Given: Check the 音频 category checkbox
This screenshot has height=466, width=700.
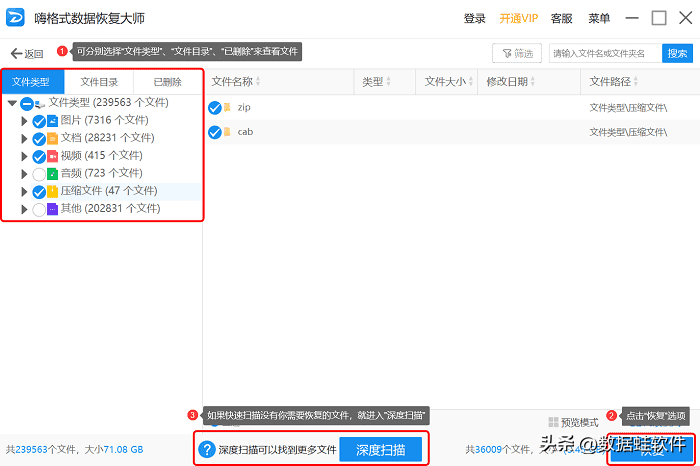Looking at the screenshot, I should (x=39, y=174).
